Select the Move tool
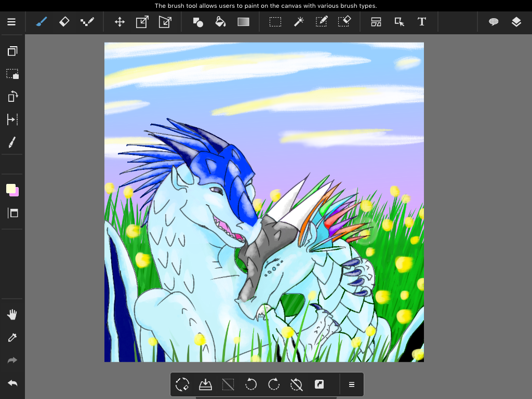The height and width of the screenshot is (399, 532). point(120,22)
